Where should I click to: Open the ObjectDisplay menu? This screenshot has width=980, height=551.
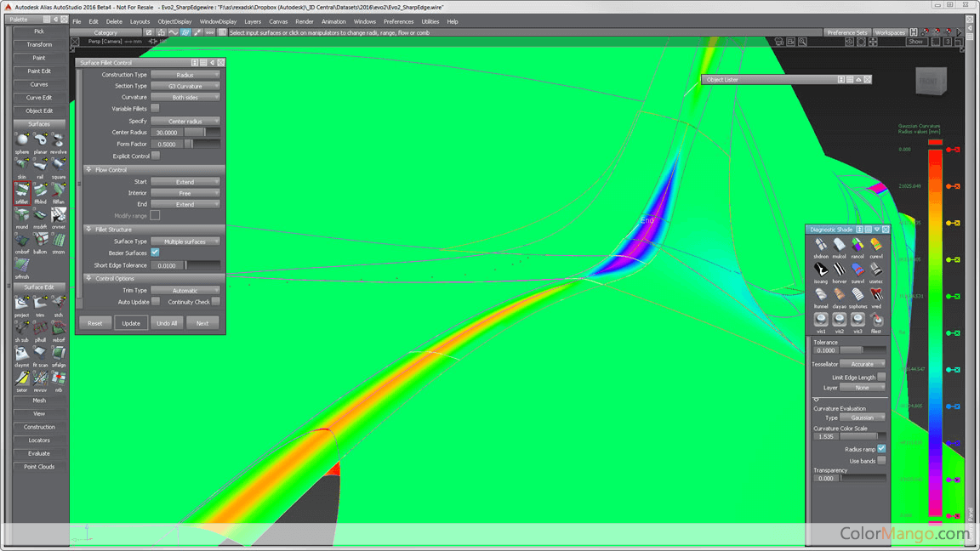(174, 21)
